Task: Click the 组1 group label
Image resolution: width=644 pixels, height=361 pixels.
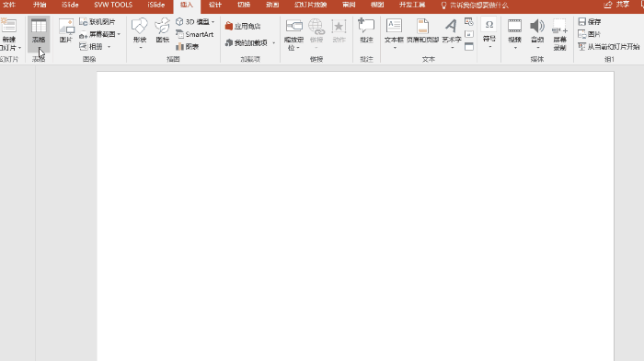Action: (x=609, y=59)
